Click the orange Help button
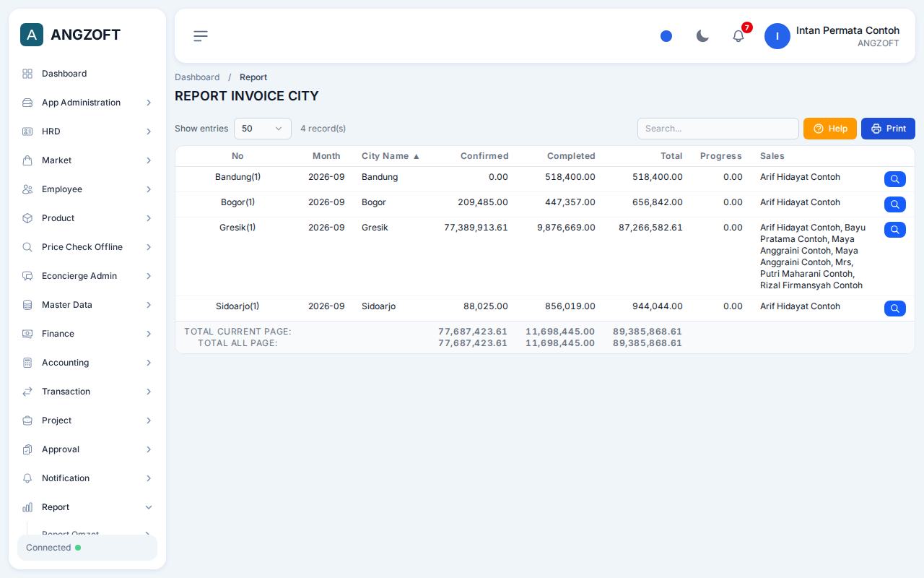 click(830, 129)
